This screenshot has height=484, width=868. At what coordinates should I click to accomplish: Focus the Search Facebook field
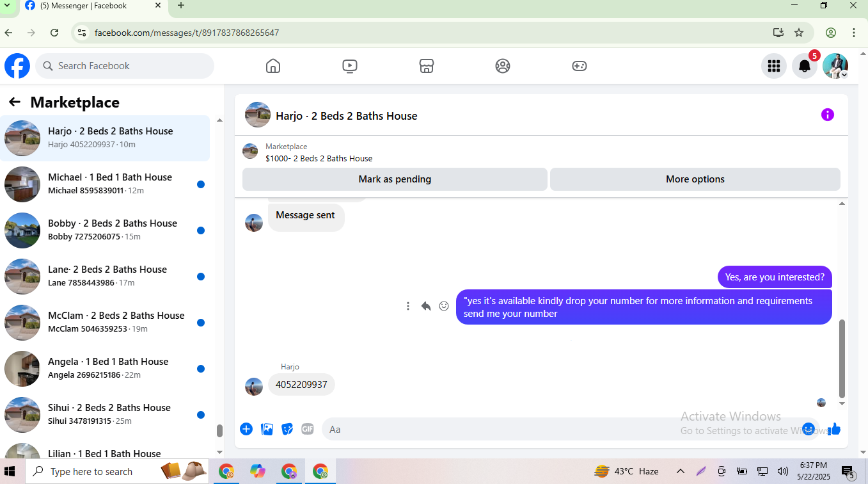click(x=125, y=66)
